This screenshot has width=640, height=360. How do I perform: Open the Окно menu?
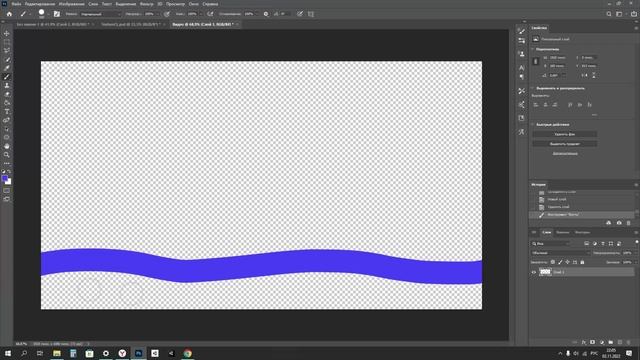point(193,4)
